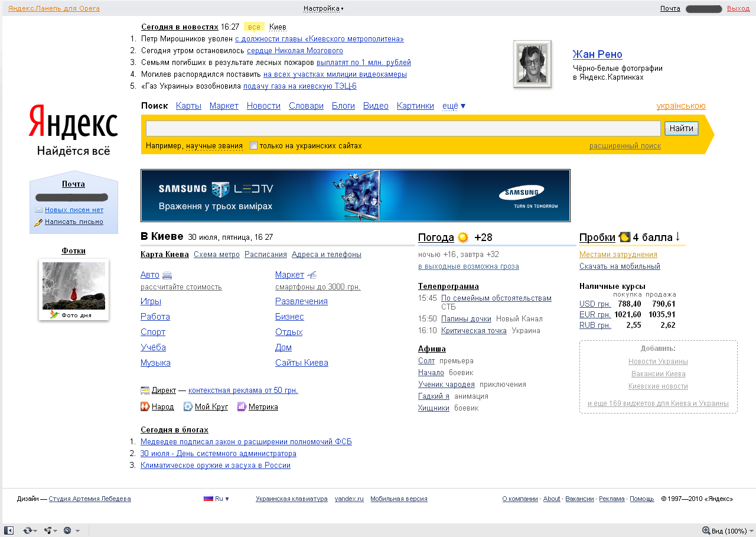Click the Russian flag language icon
Screen dimensions: 756x537
point(208,499)
